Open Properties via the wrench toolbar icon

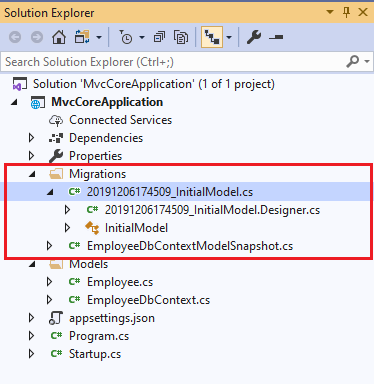point(254,37)
